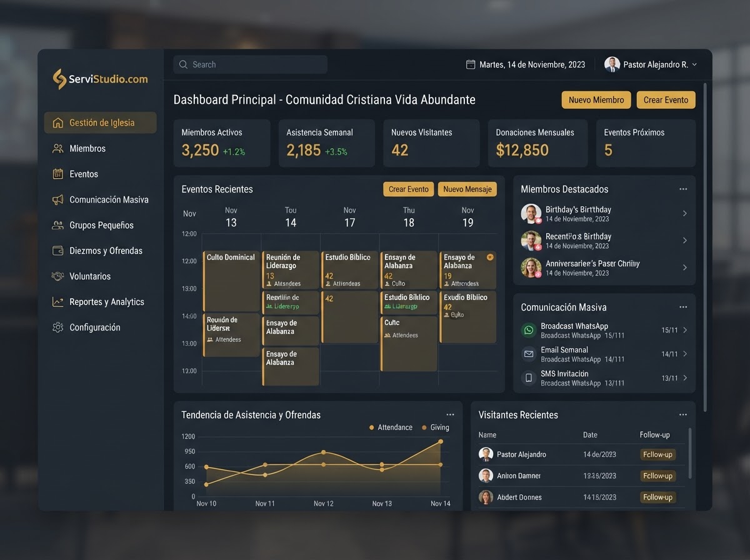
Task: Click the Nuevos Visitantes 42 card
Action: 431,143
